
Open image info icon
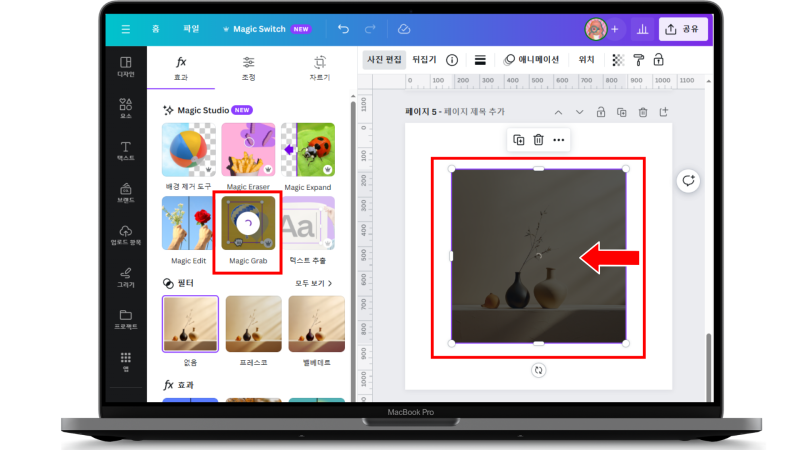(452, 60)
